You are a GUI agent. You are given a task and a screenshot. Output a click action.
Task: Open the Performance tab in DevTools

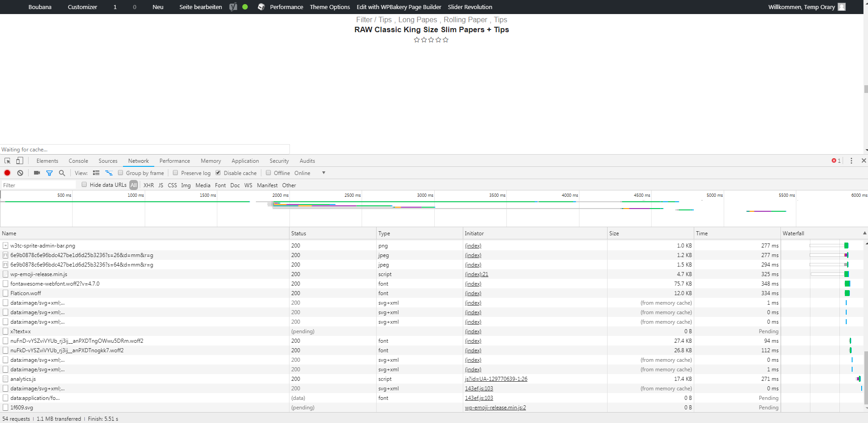tap(175, 160)
